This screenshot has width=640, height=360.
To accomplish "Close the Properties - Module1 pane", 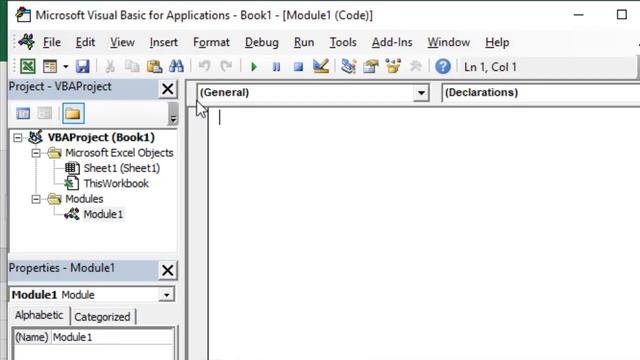I will 167,270.
